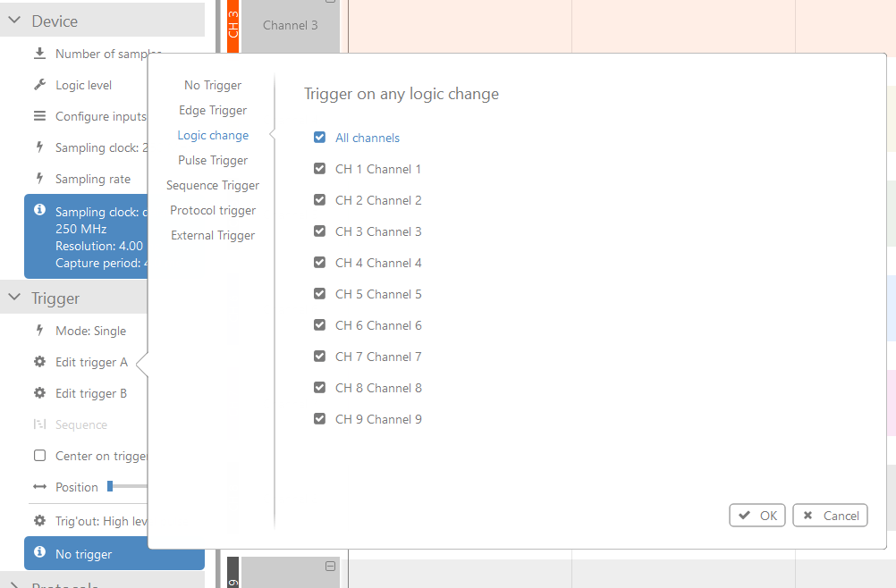The image size is (896, 588).
Task: Collapse the Trigger section chevron
Action: pos(14,298)
